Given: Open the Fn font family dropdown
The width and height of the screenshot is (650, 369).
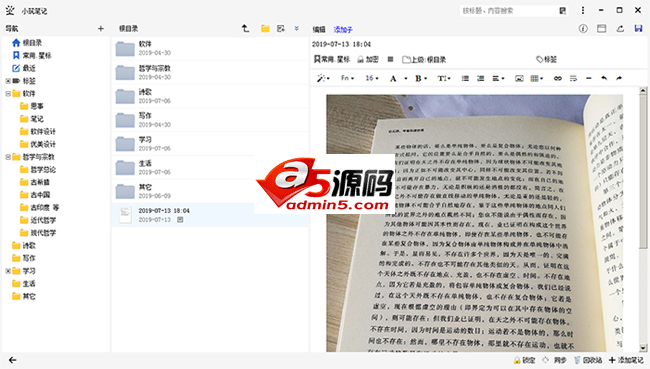Looking at the screenshot, I should pos(347,78).
